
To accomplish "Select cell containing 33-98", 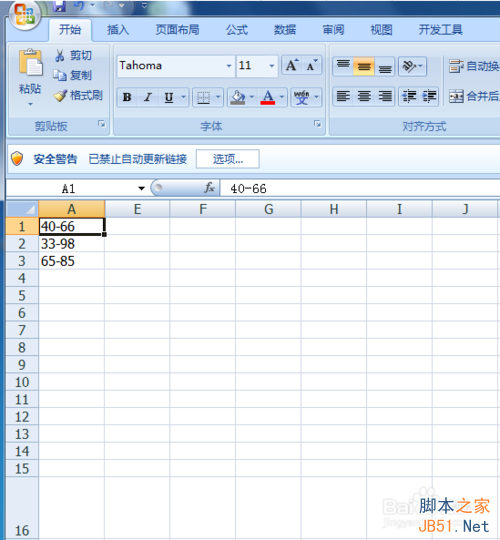I will coord(72,244).
